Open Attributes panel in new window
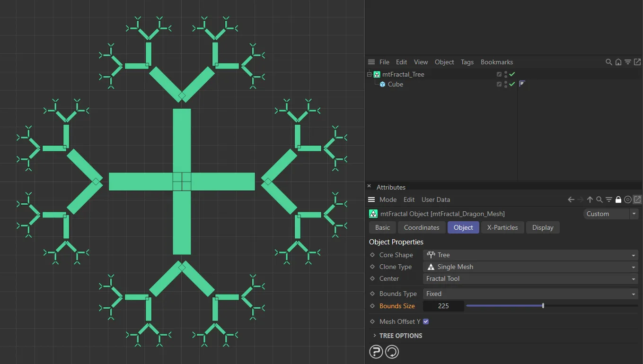 [637, 199]
